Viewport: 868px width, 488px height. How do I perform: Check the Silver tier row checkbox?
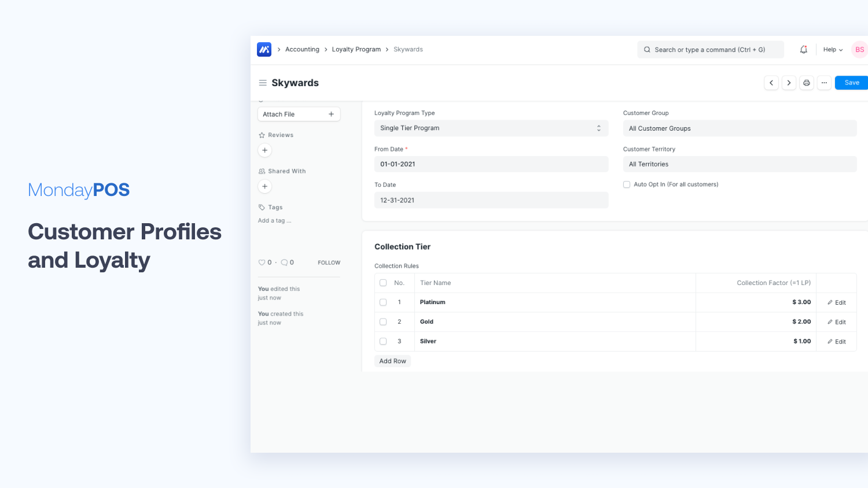tap(383, 341)
